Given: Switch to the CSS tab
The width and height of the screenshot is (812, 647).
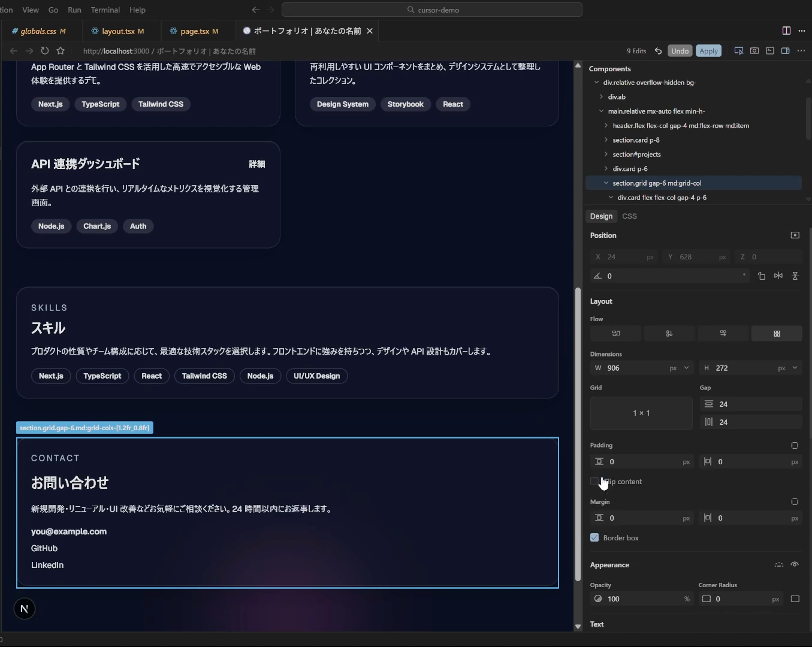Looking at the screenshot, I should [629, 216].
